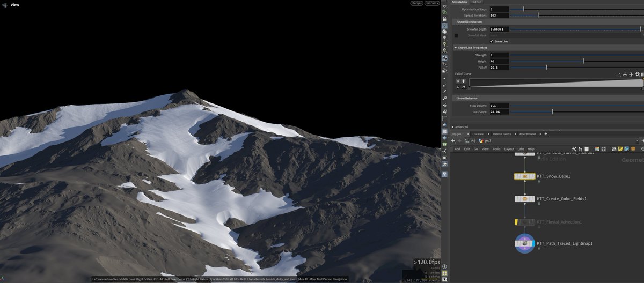Viewport: 644px width, 283px height.
Task: Click the Flow Volume value field
Action: click(x=499, y=106)
